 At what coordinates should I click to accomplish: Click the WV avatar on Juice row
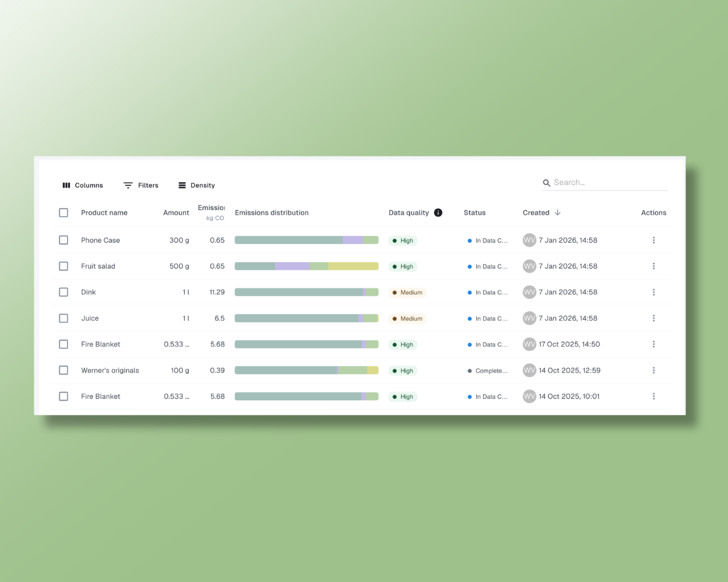pos(529,318)
